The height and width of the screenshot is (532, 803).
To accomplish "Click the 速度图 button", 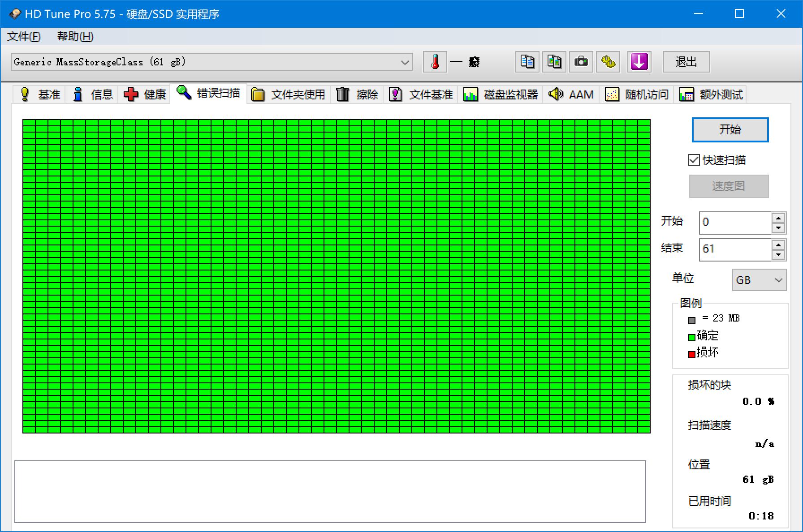I will [x=729, y=186].
